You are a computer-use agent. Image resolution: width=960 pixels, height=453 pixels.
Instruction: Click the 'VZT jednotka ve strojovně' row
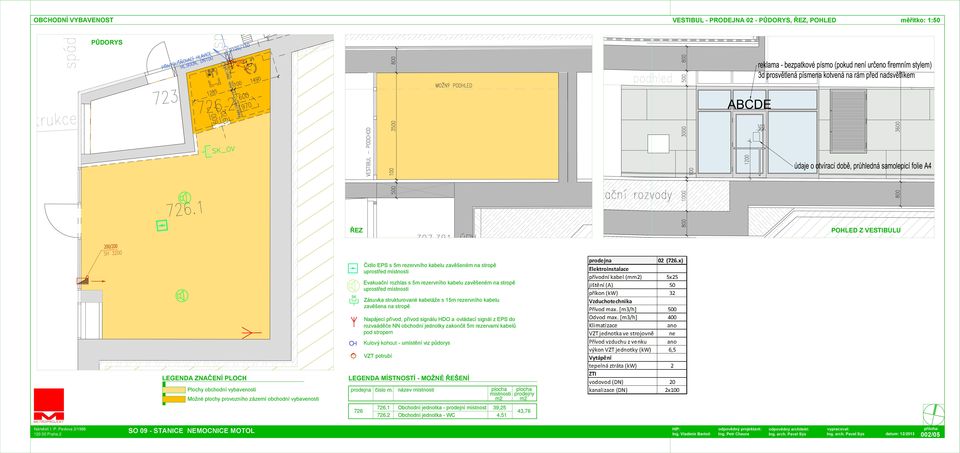(x=637, y=333)
